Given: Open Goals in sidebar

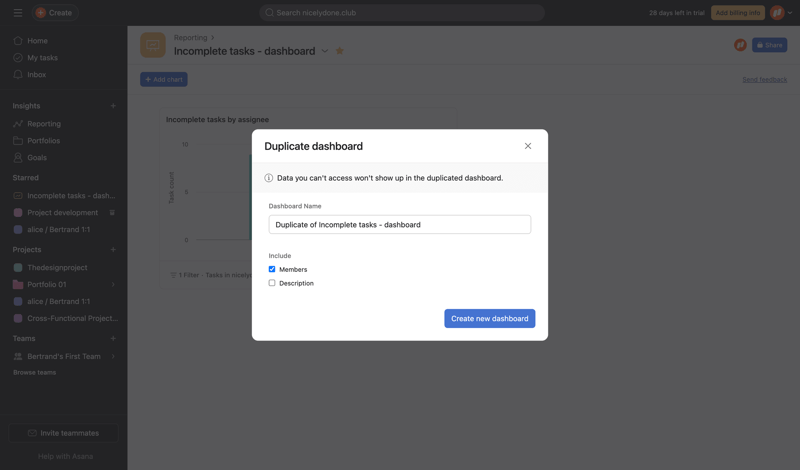Looking at the screenshot, I should 37,158.
